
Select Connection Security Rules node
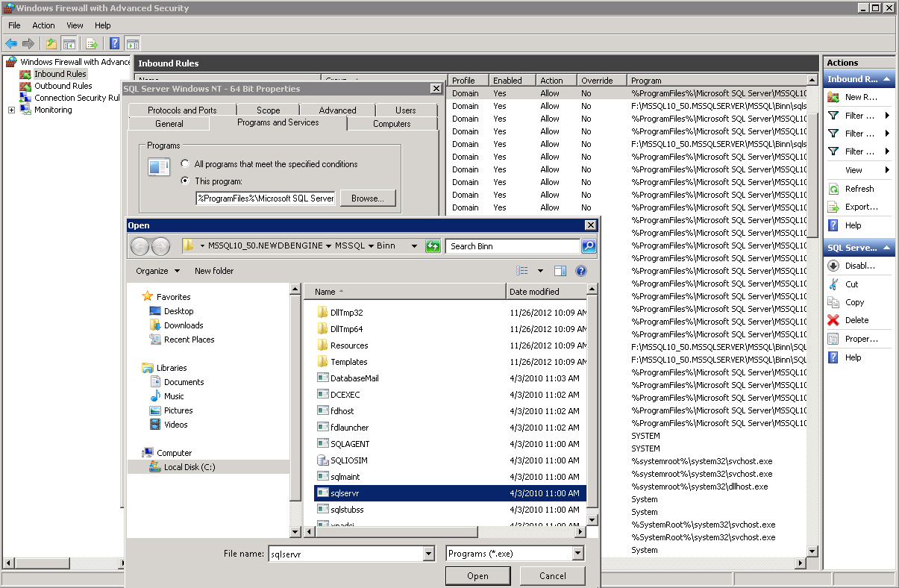point(77,98)
